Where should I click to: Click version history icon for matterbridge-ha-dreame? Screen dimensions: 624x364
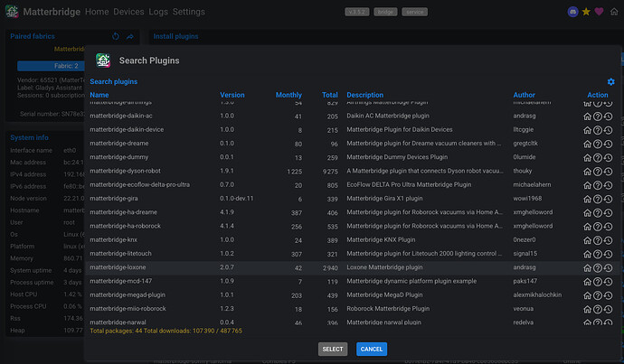(x=608, y=212)
